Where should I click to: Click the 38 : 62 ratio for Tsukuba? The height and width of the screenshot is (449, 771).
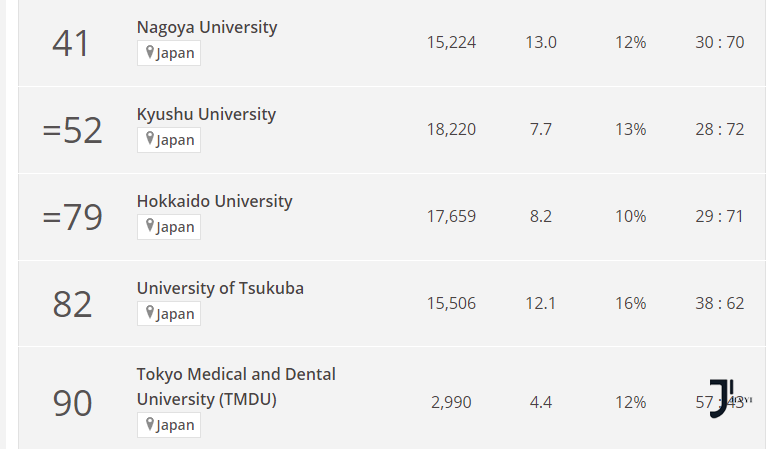719,303
